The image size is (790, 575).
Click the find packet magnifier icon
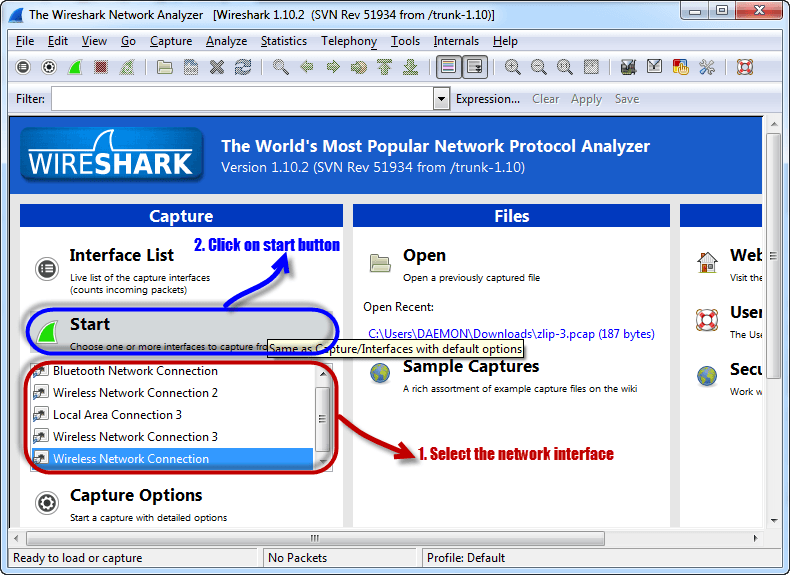coord(281,67)
